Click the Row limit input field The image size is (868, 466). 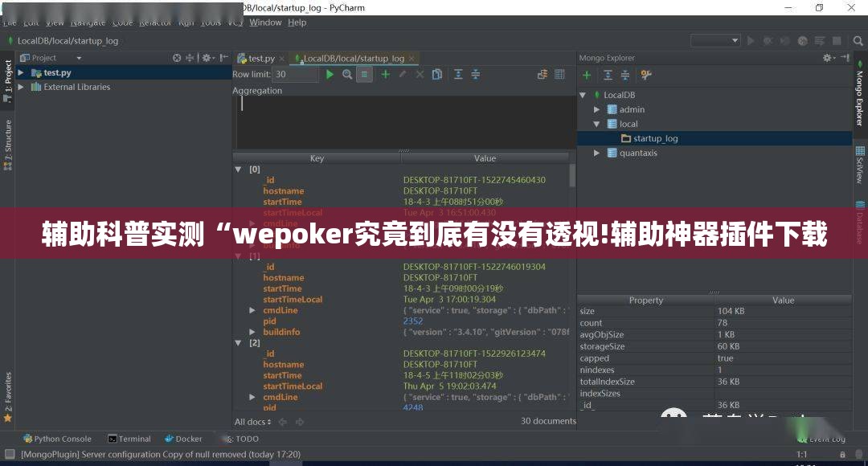click(296, 74)
